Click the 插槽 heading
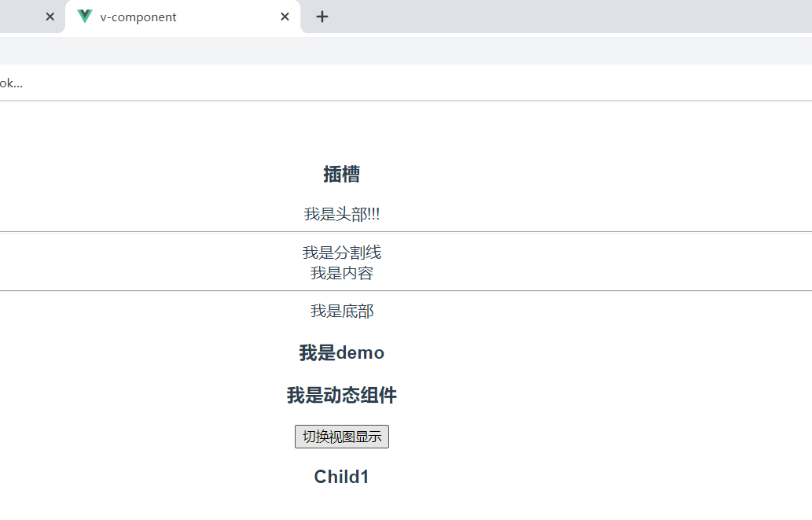This screenshot has height=520, width=812. click(x=341, y=174)
